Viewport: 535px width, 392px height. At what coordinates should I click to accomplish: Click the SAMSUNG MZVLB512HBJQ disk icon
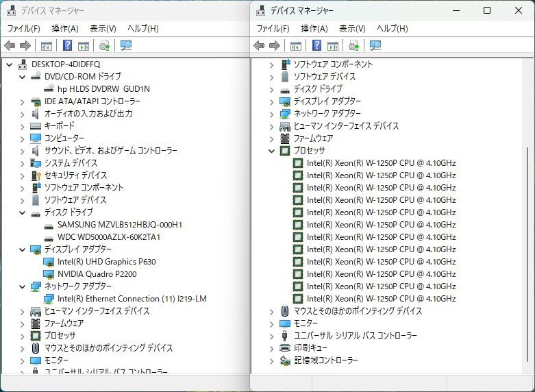49,225
